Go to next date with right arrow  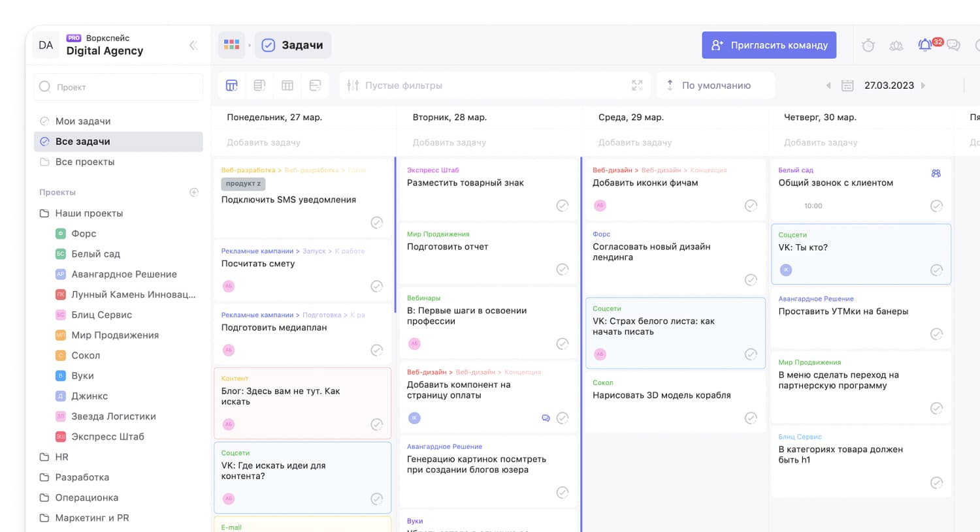(x=923, y=86)
